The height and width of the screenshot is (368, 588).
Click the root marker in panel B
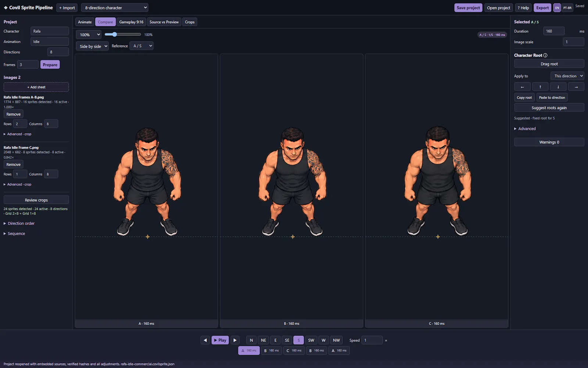point(293,237)
